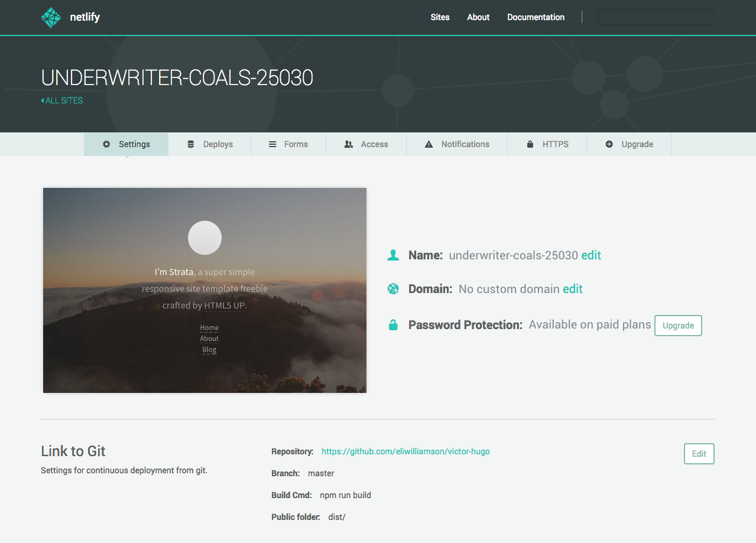Click the people icon on Access tab
The height and width of the screenshot is (543, 756).
tap(349, 144)
